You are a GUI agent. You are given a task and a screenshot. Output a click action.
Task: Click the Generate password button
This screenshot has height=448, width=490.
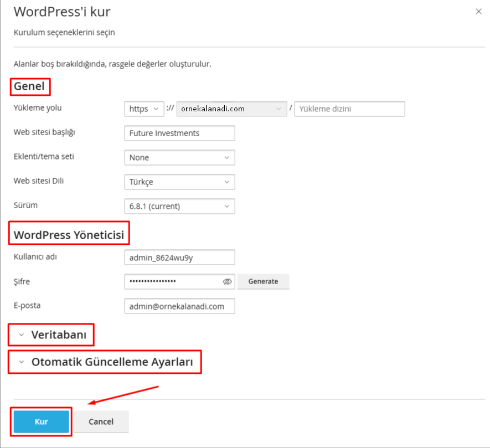263,281
